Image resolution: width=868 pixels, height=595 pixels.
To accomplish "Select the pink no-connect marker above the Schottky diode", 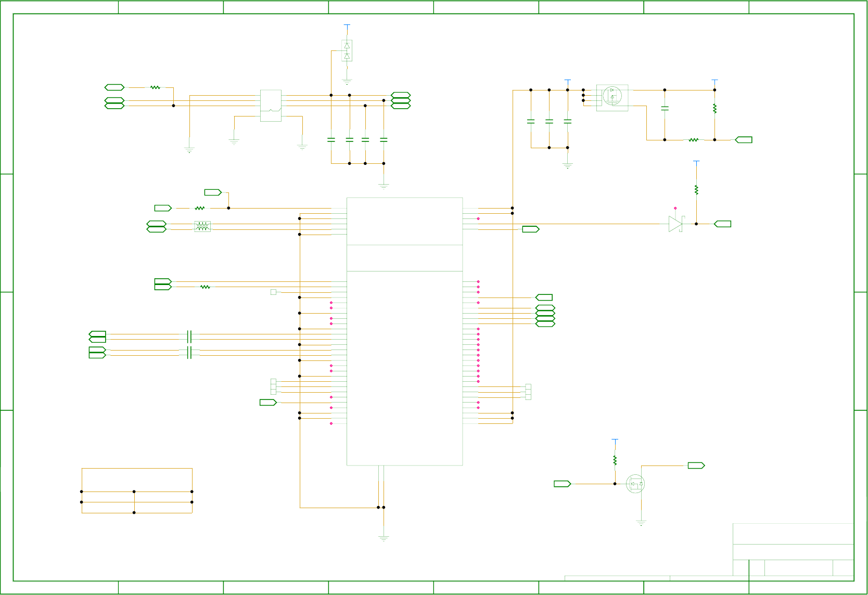I will point(675,208).
